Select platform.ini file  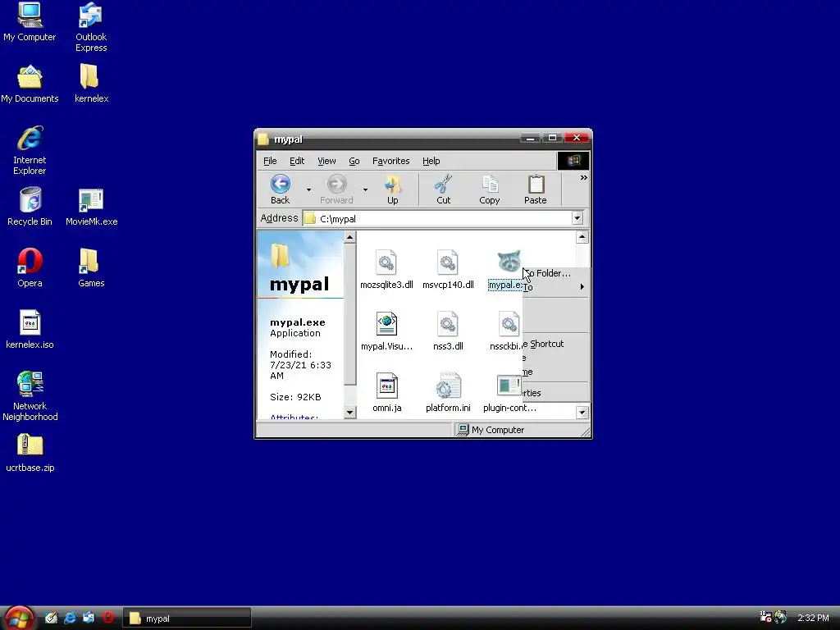point(448,393)
